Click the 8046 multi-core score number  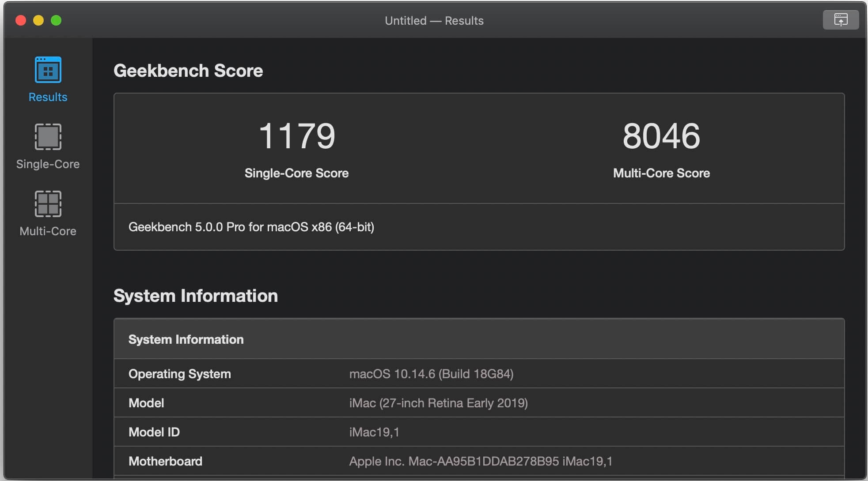click(x=661, y=136)
